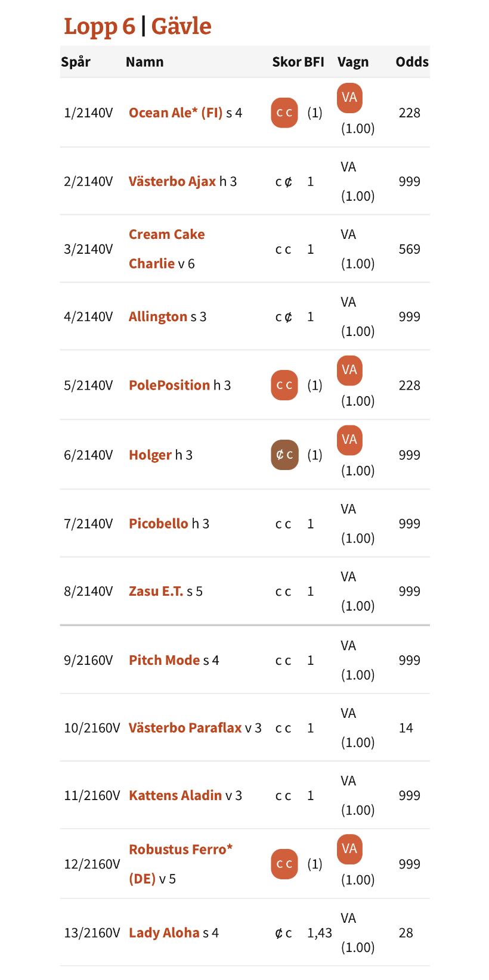The height and width of the screenshot is (980, 489).
Task: Select Västerbo Paraflax horse link
Action: (x=185, y=727)
